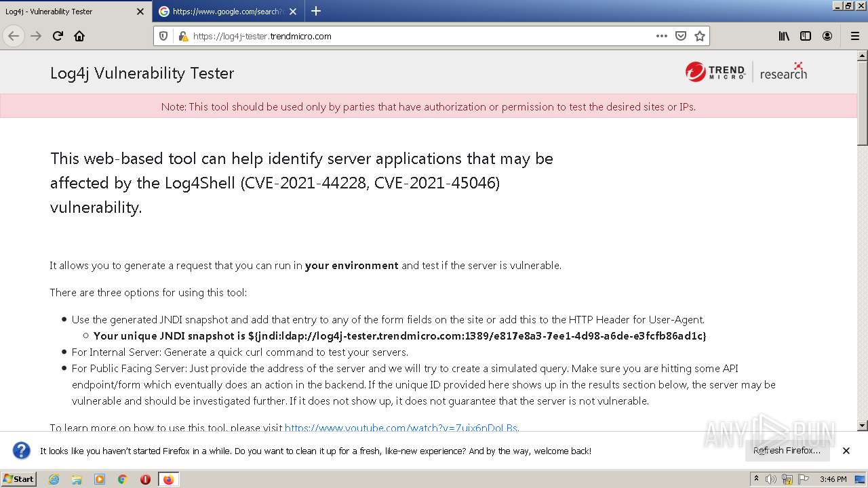Bookmark this page with star
Image resolution: width=868 pixels, height=488 pixels.
tap(700, 36)
